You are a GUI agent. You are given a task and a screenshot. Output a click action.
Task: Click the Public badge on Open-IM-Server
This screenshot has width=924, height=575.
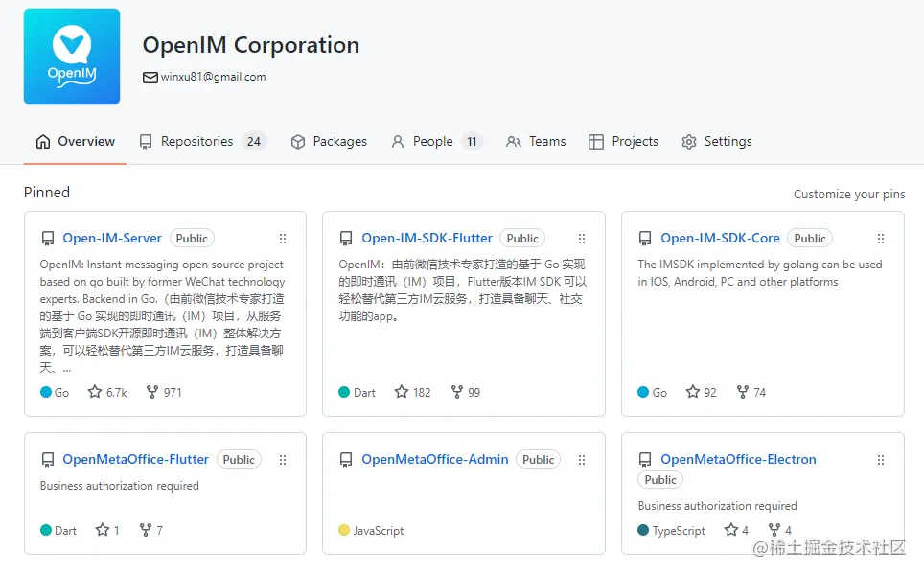[x=192, y=238]
